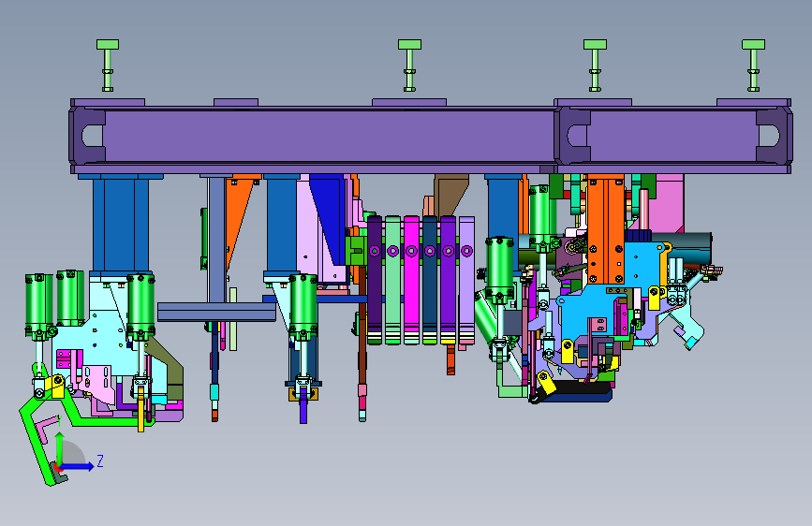This screenshot has height=526, width=812.
Task: Select the leftmost green T-bolt on top
Action: pyautogui.click(x=108, y=66)
